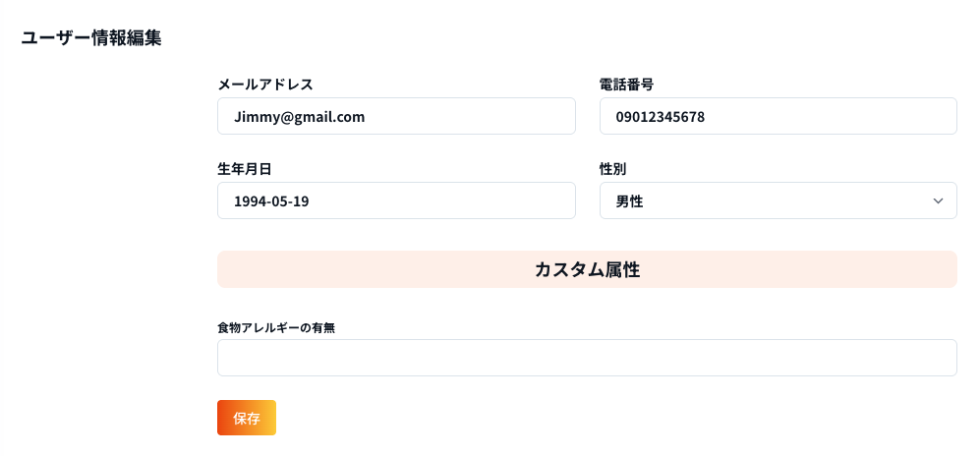Select the 男性 value in gender dropdown
Screen dimensions: 980x456
click(x=630, y=200)
